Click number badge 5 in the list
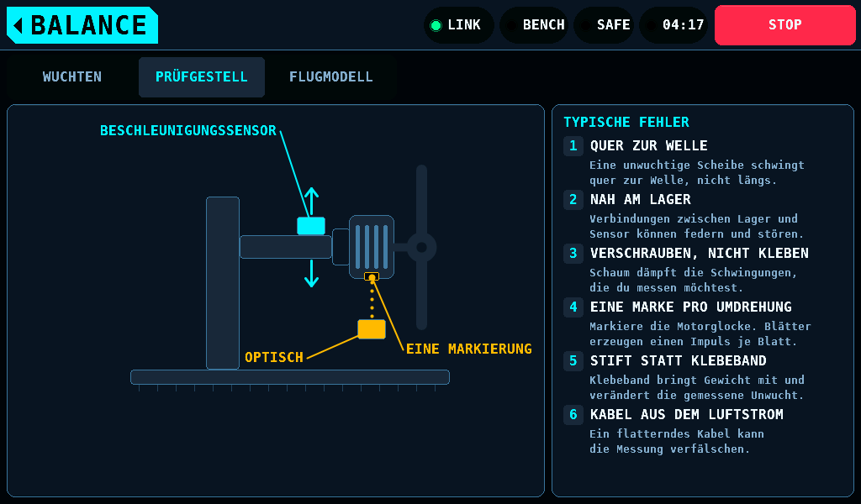 (573, 361)
